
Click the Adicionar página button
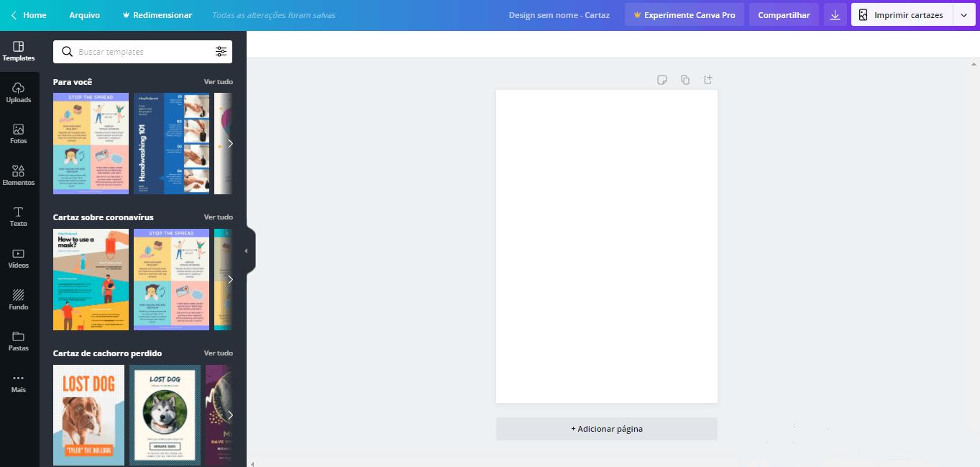pos(606,429)
